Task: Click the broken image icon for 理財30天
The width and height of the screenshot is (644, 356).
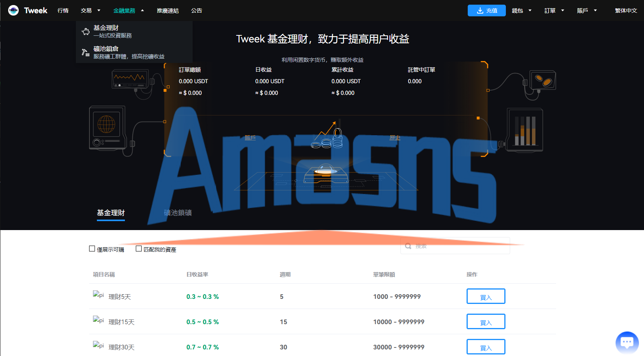Action: 98,345
